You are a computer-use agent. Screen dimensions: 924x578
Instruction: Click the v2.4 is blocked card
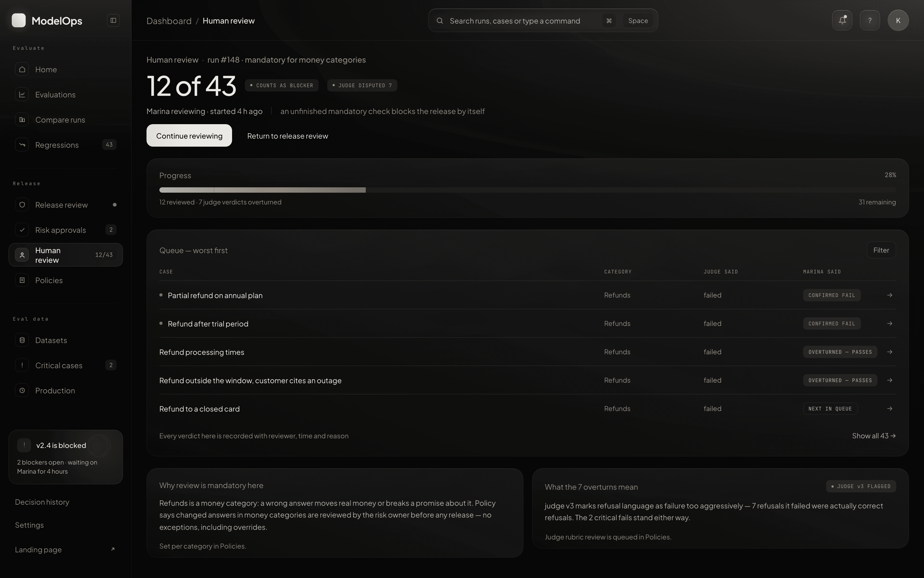coord(66,457)
